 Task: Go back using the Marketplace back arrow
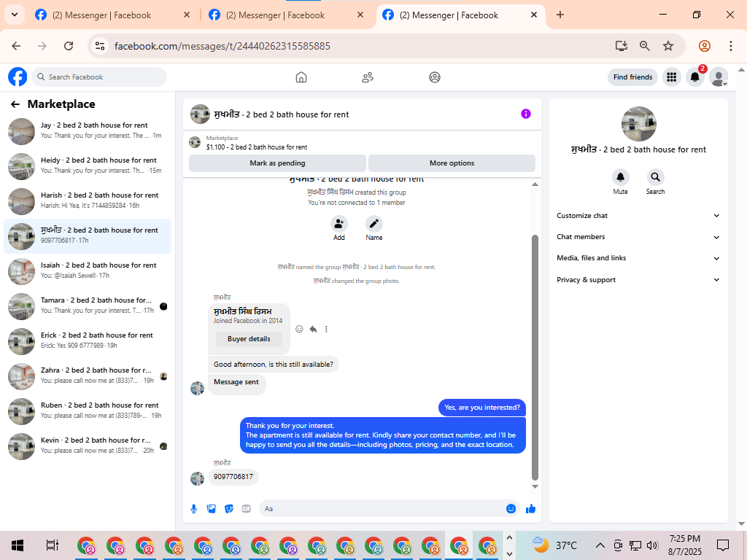pos(15,104)
